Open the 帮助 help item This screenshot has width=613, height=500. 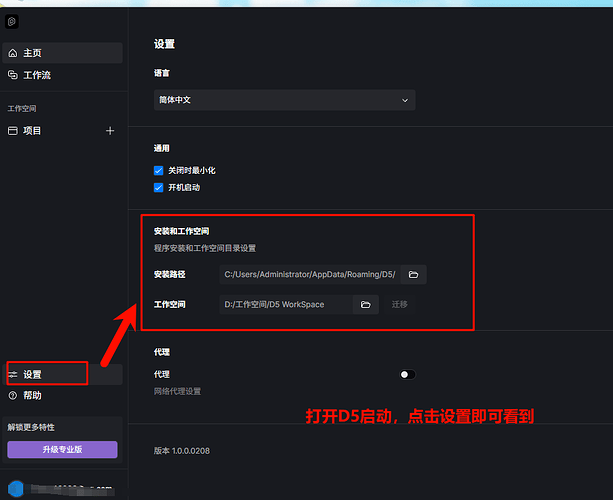coord(32,396)
